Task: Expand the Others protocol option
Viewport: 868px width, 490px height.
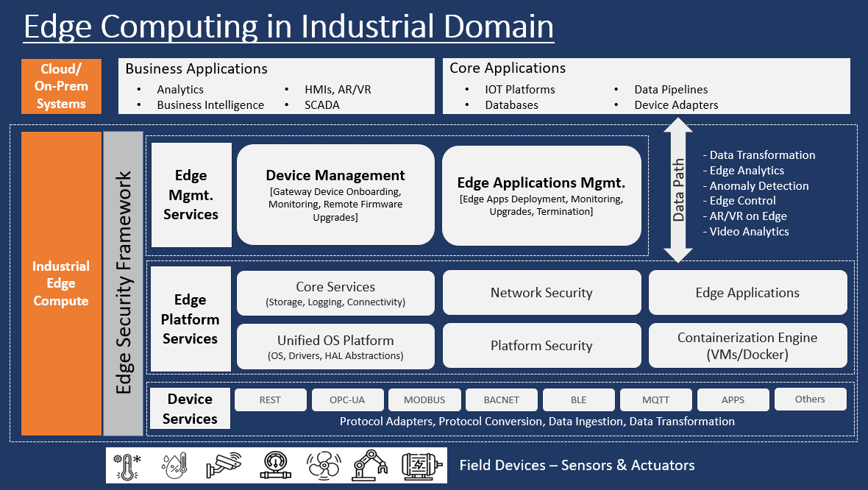Action: pos(810,399)
